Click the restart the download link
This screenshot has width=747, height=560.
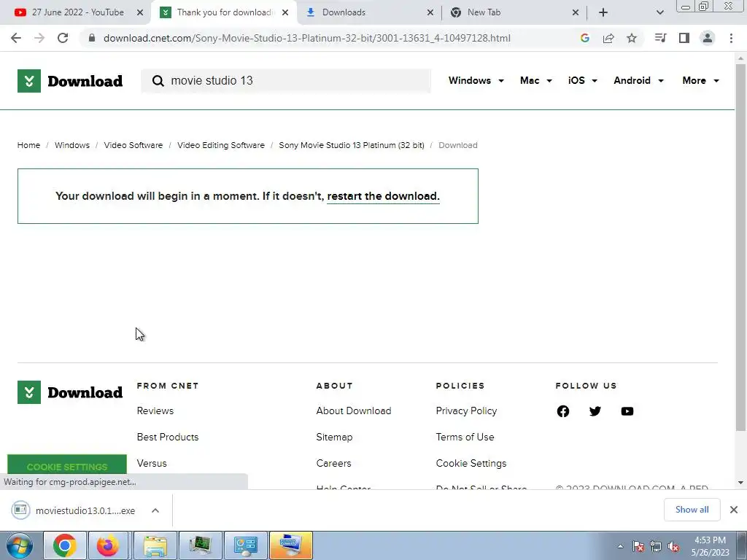(x=383, y=196)
